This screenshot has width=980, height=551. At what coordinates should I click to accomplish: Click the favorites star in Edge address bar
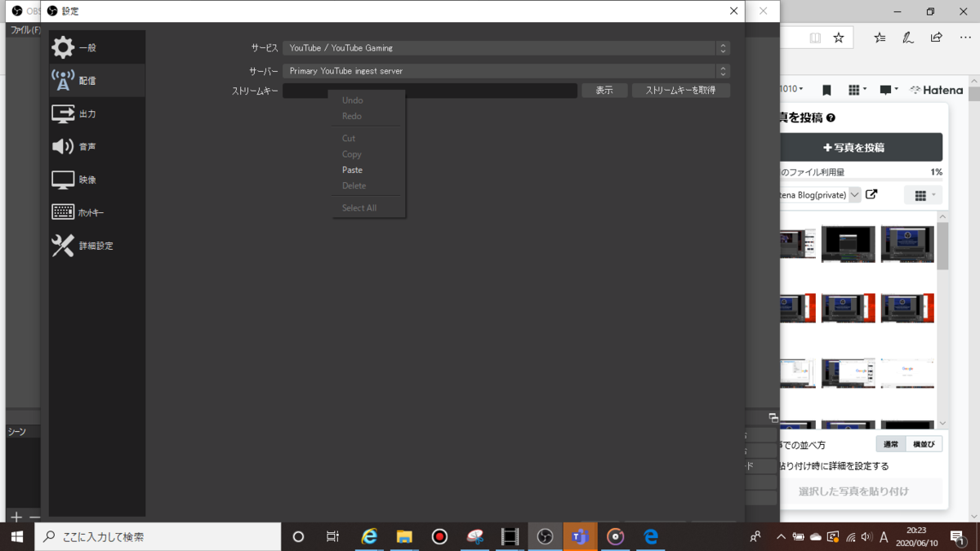click(x=839, y=38)
